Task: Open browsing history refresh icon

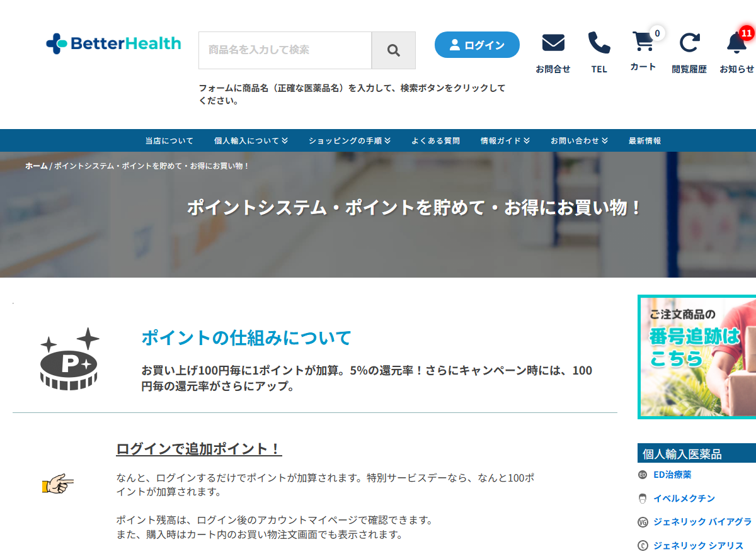Action: click(689, 43)
